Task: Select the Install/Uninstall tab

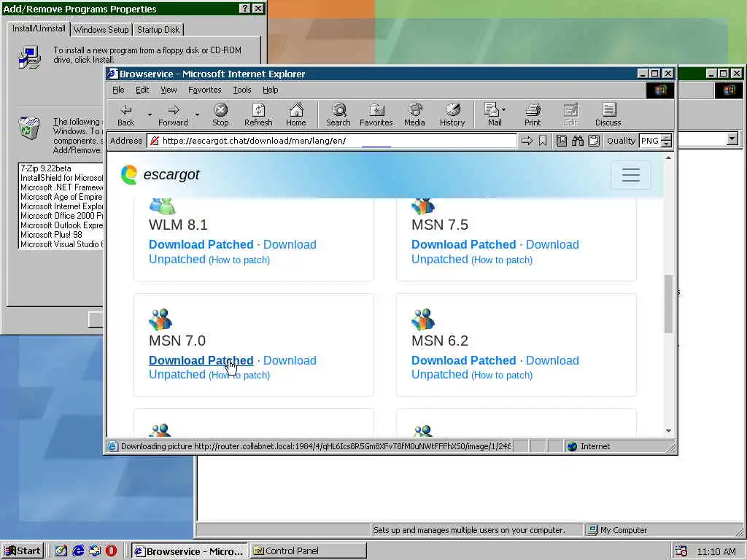Action: click(x=39, y=28)
